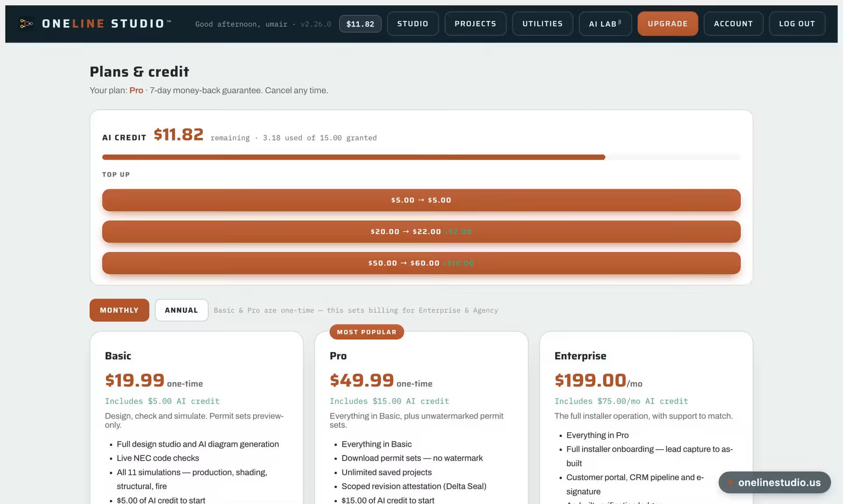This screenshot has height=504, width=843.
Task: Click the $11.82 remaining amount
Action: pyautogui.click(x=178, y=135)
